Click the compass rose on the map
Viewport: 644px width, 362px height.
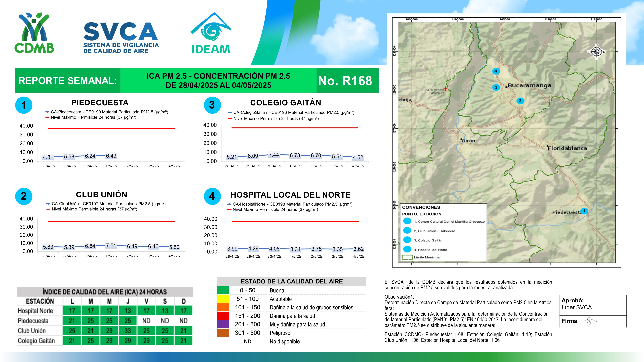coord(596,52)
